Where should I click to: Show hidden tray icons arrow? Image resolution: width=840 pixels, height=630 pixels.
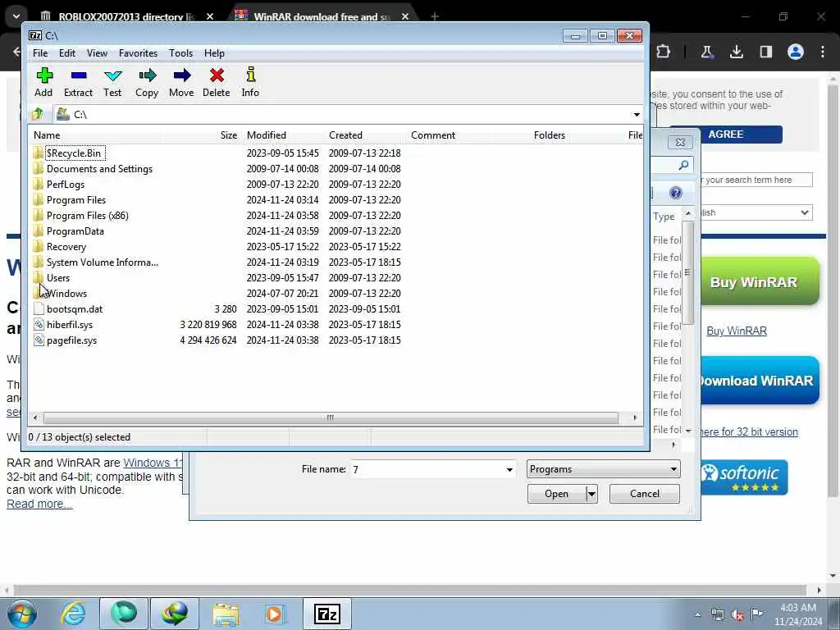[x=697, y=615]
